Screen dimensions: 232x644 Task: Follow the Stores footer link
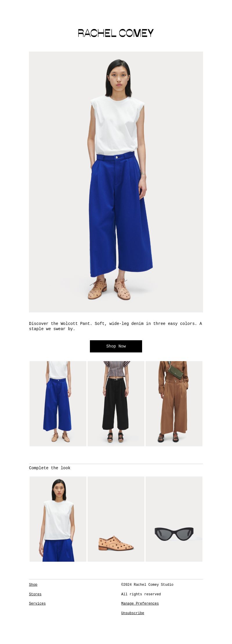pyautogui.click(x=35, y=594)
